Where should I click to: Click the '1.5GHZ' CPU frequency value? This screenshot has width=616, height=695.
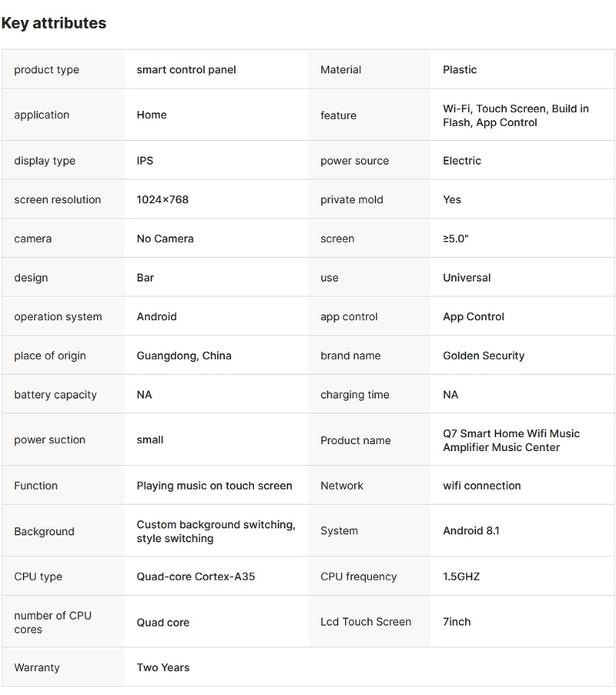(x=461, y=576)
